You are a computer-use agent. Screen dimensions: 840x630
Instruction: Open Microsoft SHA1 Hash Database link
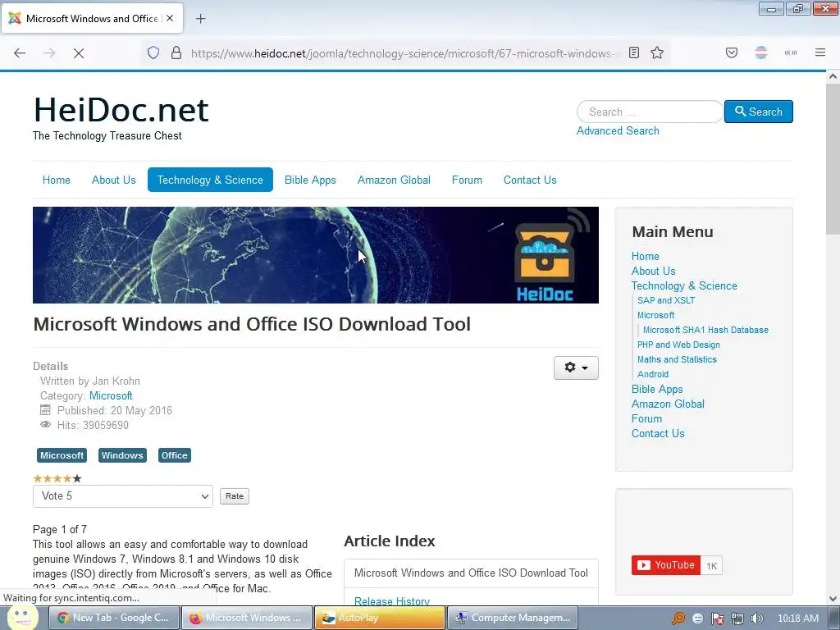705,330
